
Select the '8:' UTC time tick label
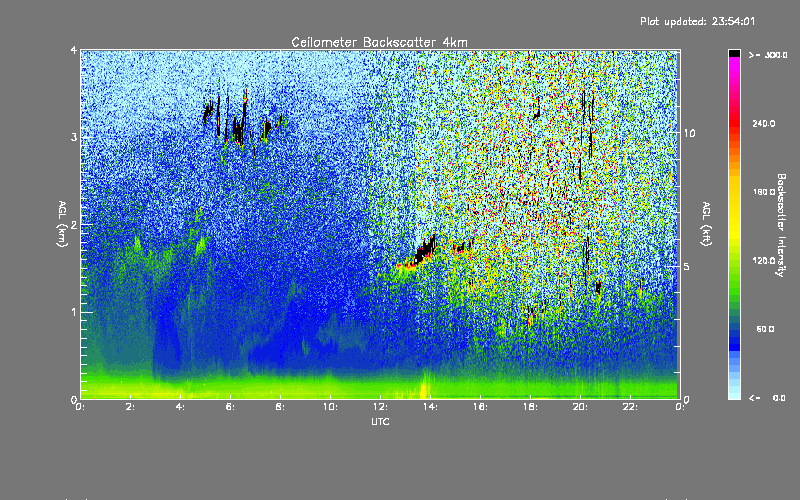pyautogui.click(x=281, y=407)
